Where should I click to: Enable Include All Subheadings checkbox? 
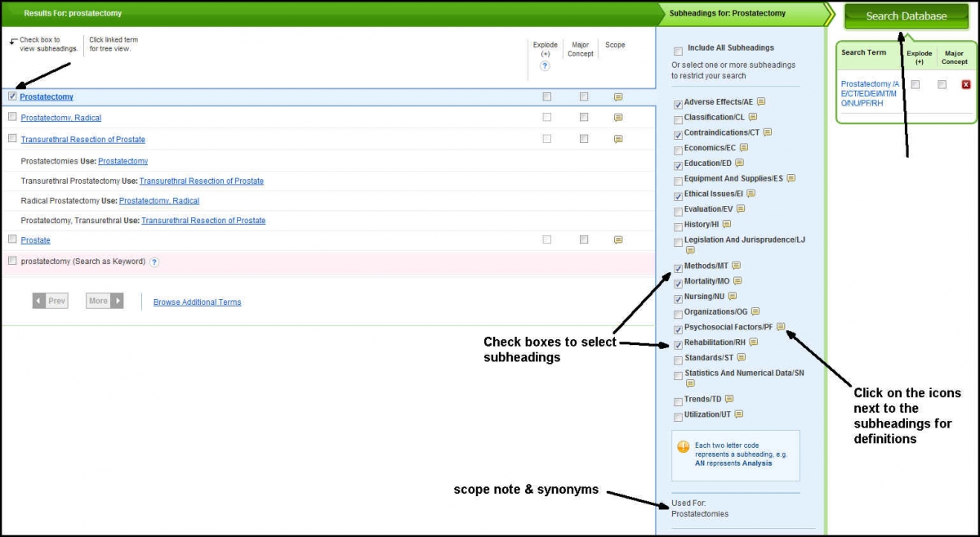[678, 51]
